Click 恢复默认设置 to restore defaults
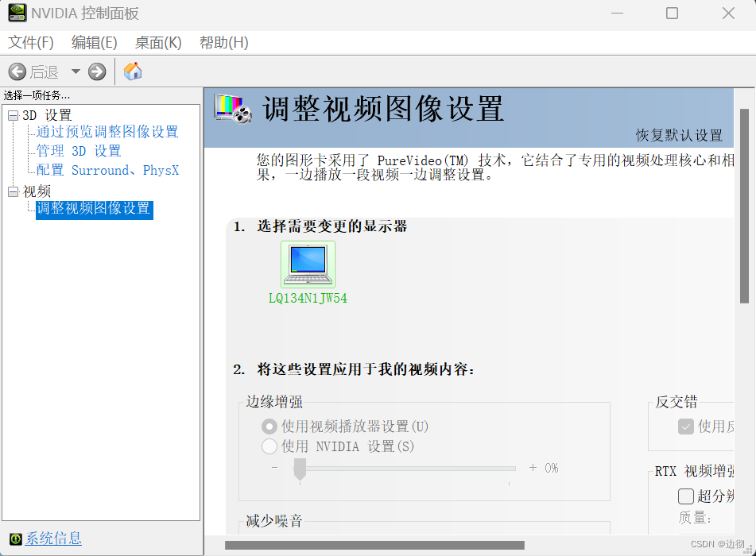Viewport: 756px width, 556px height. pyautogui.click(x=679, y=135)
